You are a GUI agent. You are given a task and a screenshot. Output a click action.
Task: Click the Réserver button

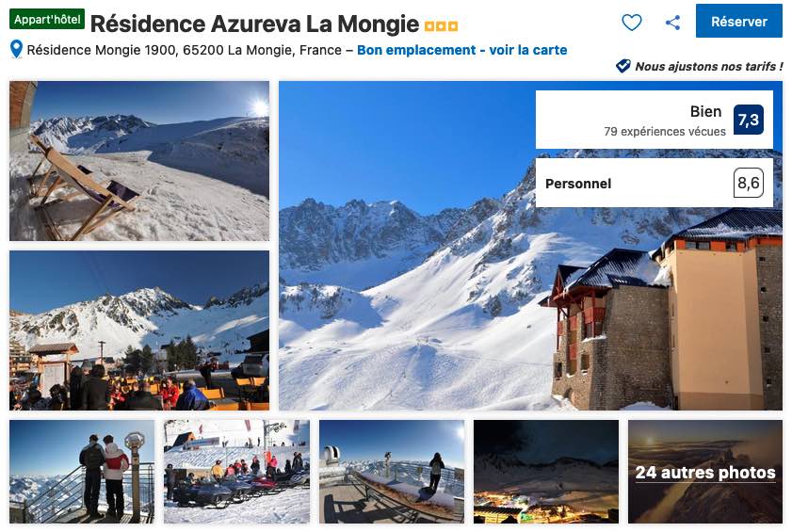[x=738, y=22]
